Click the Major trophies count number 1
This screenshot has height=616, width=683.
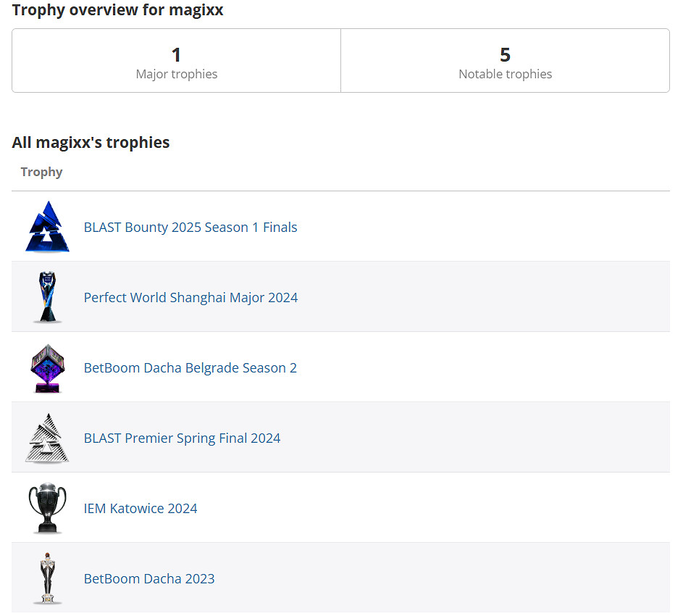click(176, 55)
